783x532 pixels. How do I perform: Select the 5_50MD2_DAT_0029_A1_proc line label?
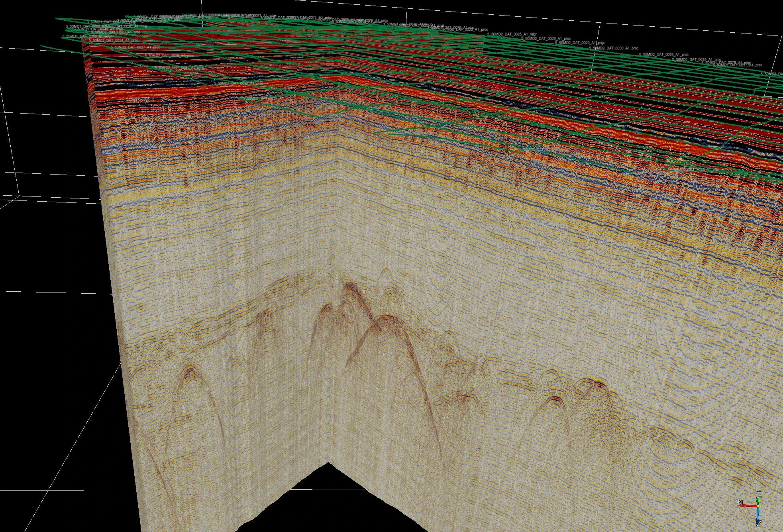(580, 43)
